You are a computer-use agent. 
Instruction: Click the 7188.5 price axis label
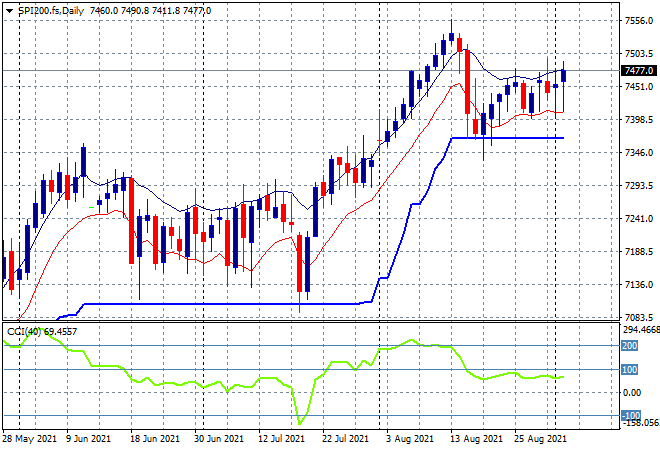[x=639, y=252]
